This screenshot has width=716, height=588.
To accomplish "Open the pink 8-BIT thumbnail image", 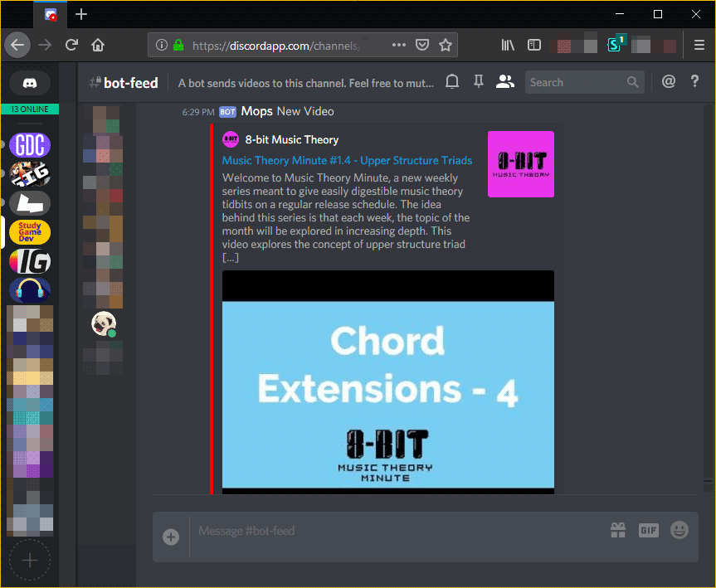I will tap(521, 164).
